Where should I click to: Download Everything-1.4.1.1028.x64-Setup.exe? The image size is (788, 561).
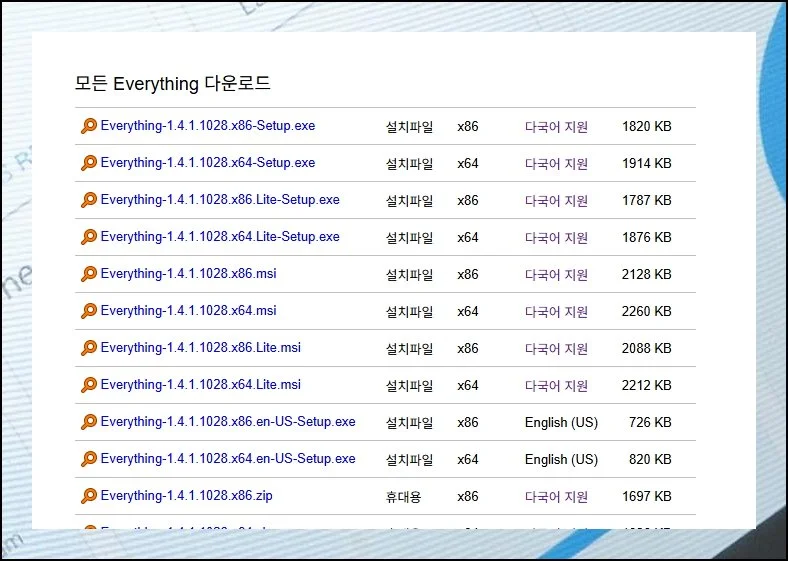point(208,163)
